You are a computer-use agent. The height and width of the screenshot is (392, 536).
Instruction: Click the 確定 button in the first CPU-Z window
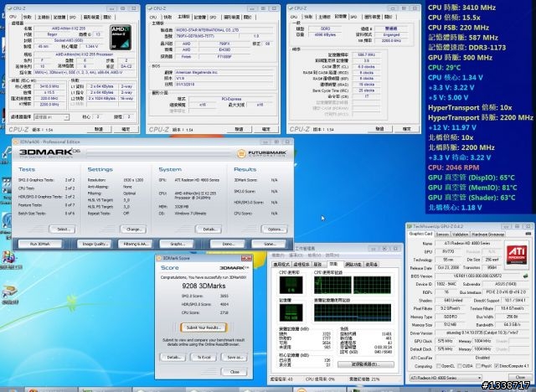126,129
